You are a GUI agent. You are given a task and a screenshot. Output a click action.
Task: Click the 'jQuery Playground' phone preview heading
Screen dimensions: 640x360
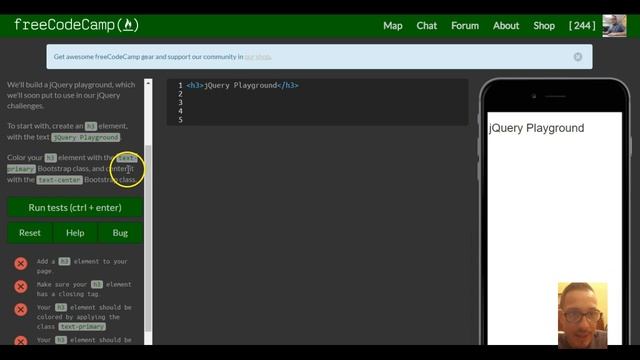click(x=536, y=128)
